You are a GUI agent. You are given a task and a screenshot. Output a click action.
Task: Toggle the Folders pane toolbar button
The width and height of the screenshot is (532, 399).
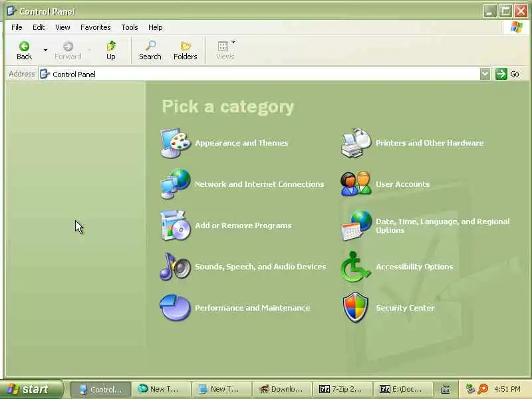tap(186, 51)
